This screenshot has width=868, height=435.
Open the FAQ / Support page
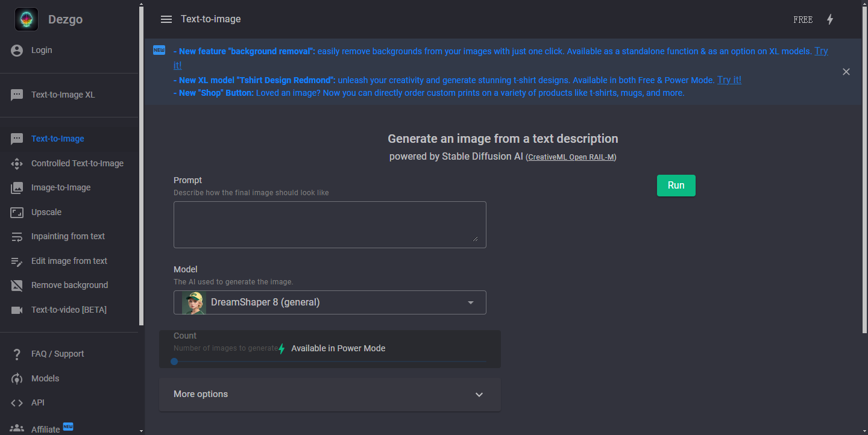coord(58,354)
